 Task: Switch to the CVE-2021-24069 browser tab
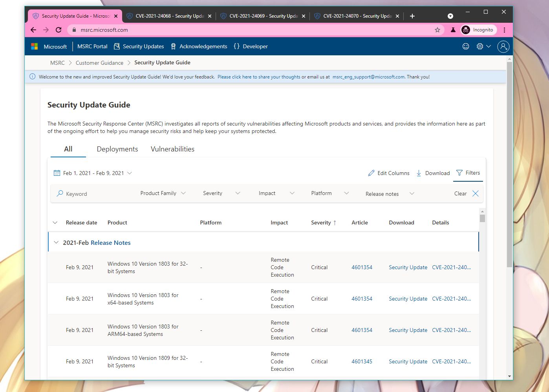pyautogui.click(x=263, y=16)
